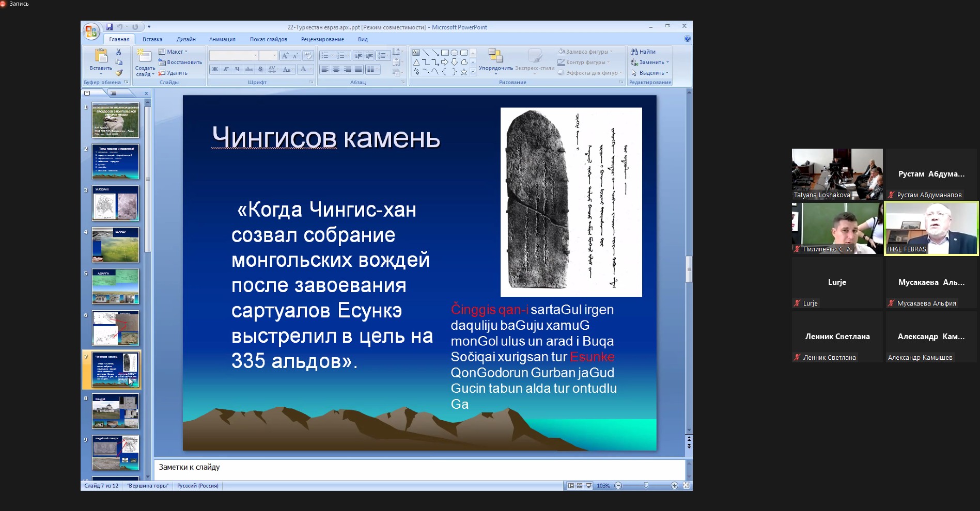
Task: Click the Найти (Find) binoculars button
Action: point(643,52)
